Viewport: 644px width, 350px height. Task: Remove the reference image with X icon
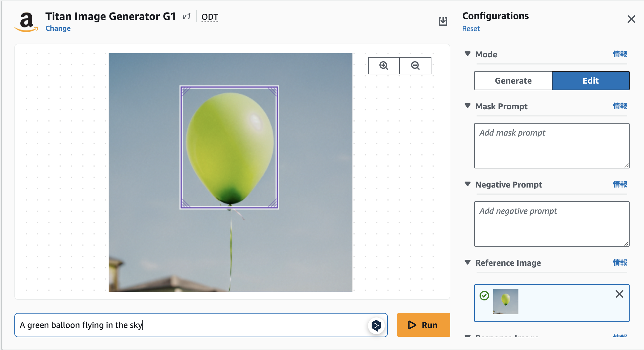pos(619,294)
